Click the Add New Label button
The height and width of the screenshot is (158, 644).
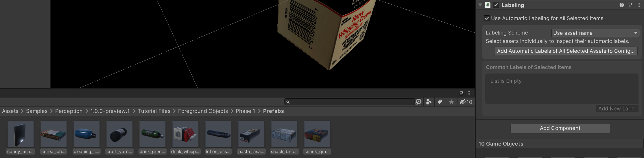click(x=617, y=109)
